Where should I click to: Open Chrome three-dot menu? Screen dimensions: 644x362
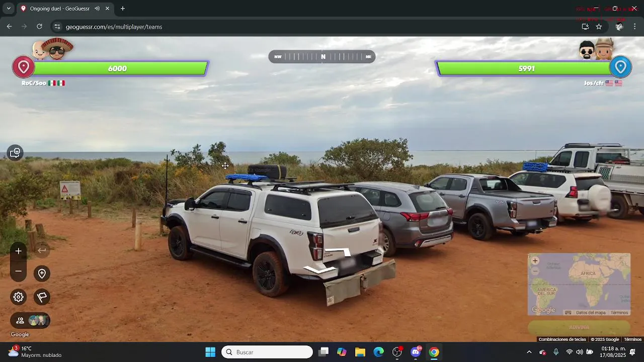pyautogui.click(x=634, y=27)
